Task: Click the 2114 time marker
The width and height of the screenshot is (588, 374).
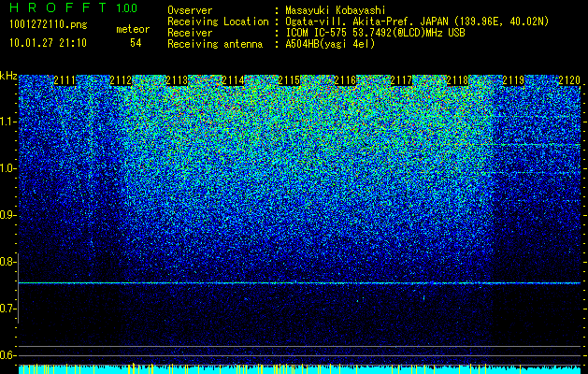Action: (233, 80)
